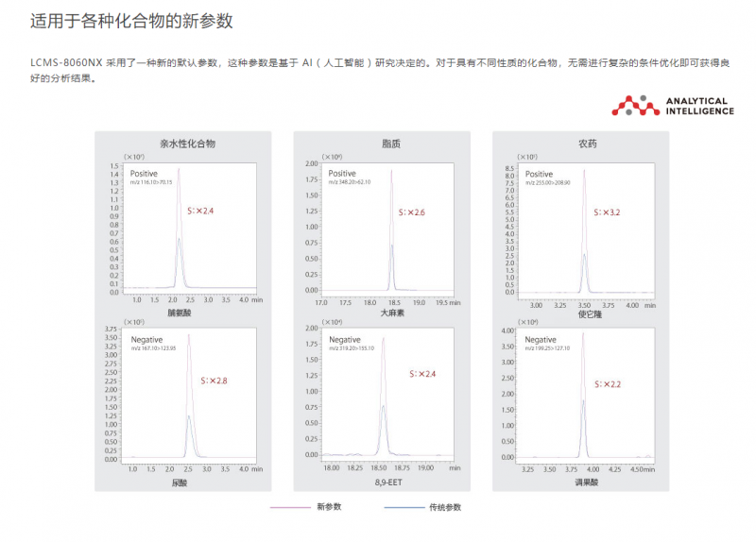Open the 8,9-EET negative chromatogram chart
The image size is (756, 542).
(x=390, y=395)
